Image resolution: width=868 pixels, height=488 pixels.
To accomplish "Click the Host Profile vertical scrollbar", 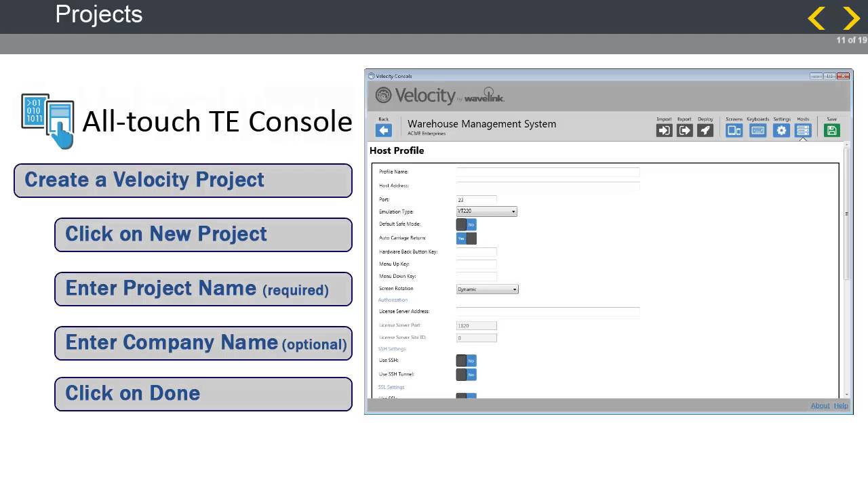I will pos(846,214).
